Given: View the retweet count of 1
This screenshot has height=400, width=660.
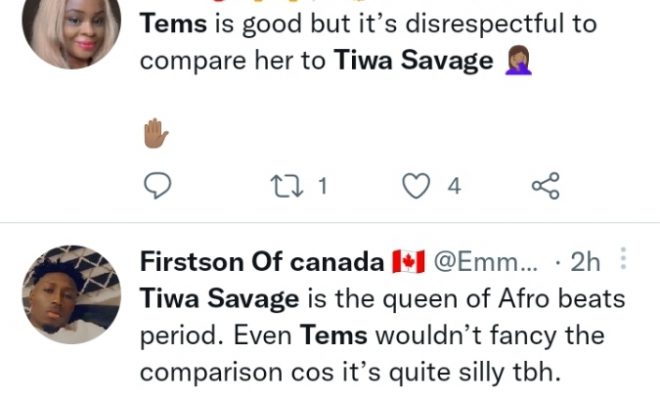Looking at the screenshot, I should 322,185.
